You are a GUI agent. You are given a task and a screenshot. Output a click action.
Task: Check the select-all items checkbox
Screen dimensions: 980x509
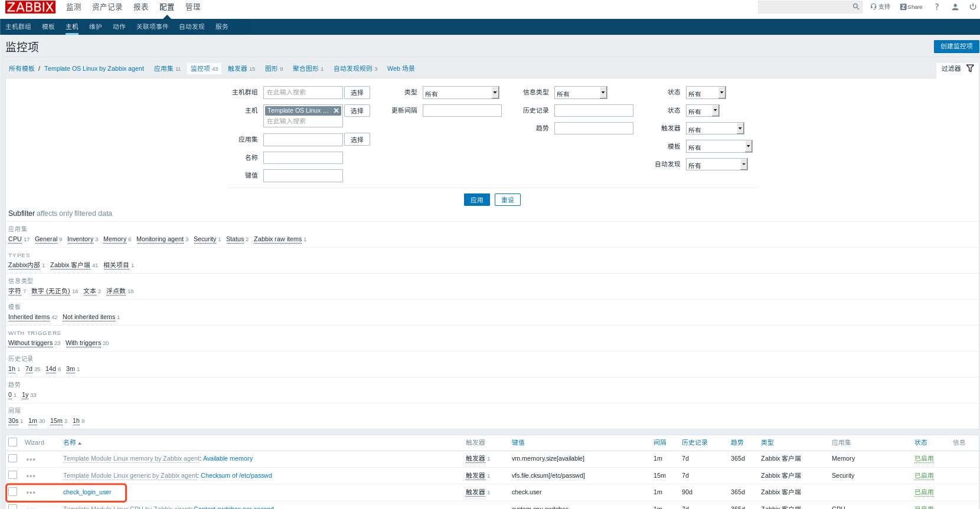pos(12,442)
